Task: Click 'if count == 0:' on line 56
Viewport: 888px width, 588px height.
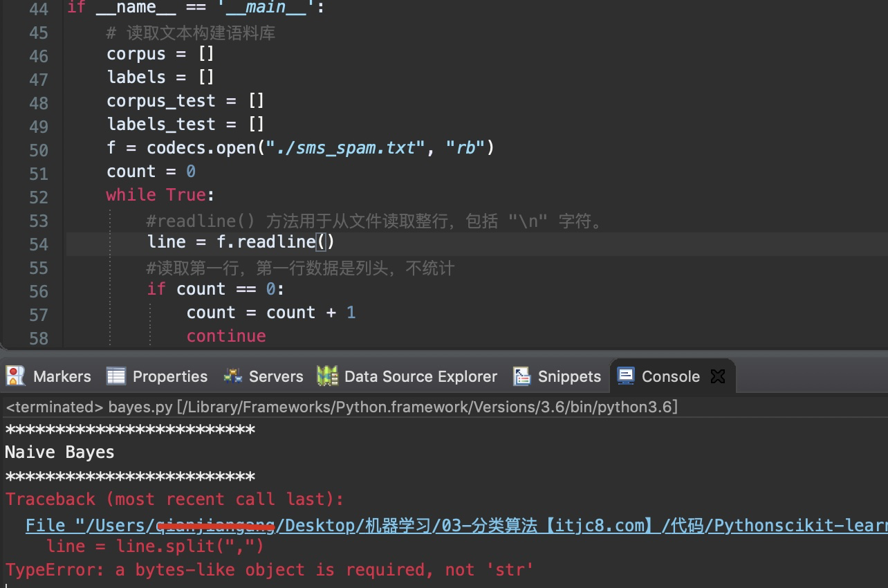Action: click(216, 289)
